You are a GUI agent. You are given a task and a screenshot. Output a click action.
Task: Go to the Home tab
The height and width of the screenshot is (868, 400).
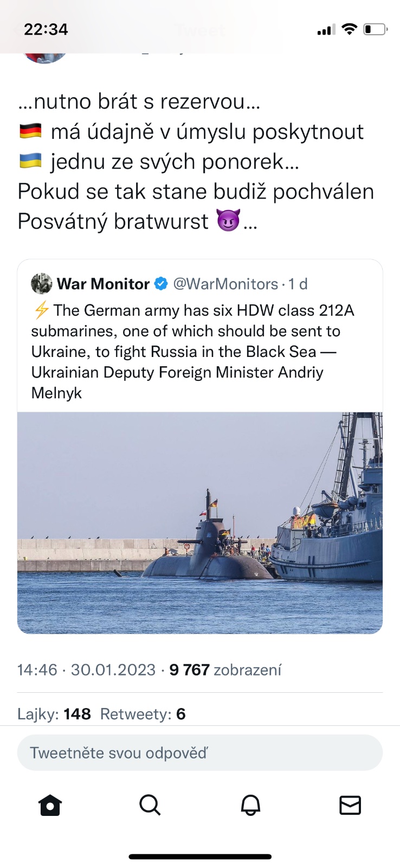pos(50,805)
